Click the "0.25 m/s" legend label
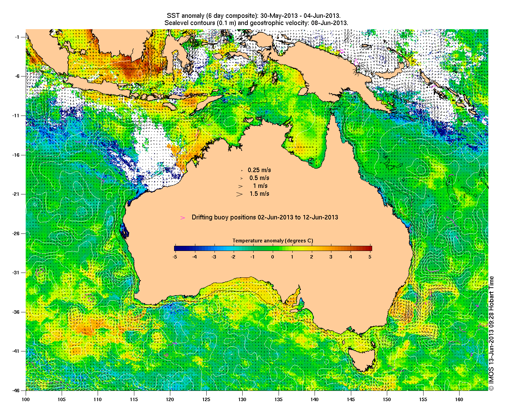Screen dimensions: 514x420 pyautogui.click(x=259, y=170)
